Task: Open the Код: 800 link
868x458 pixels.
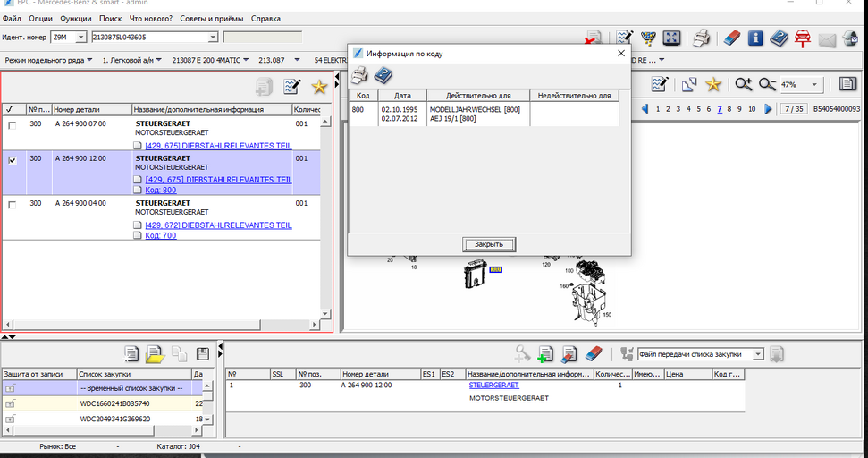Action: coord(161,190)
